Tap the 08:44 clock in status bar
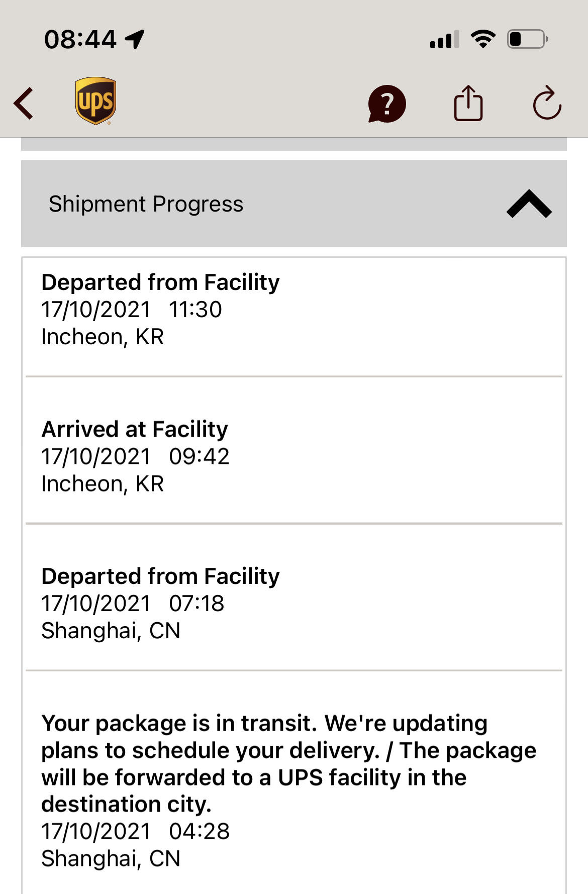Screen dimensions: 588x894 (80, 39)
